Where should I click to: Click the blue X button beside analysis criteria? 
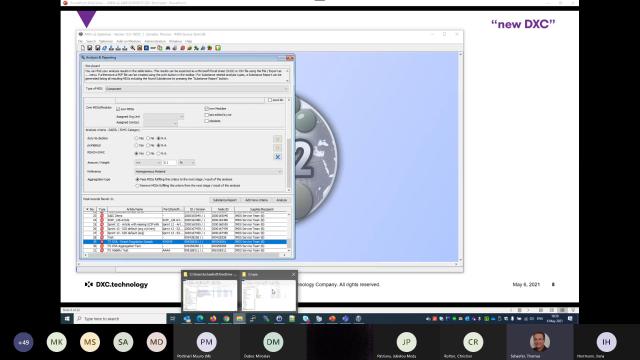click(278, 157)
